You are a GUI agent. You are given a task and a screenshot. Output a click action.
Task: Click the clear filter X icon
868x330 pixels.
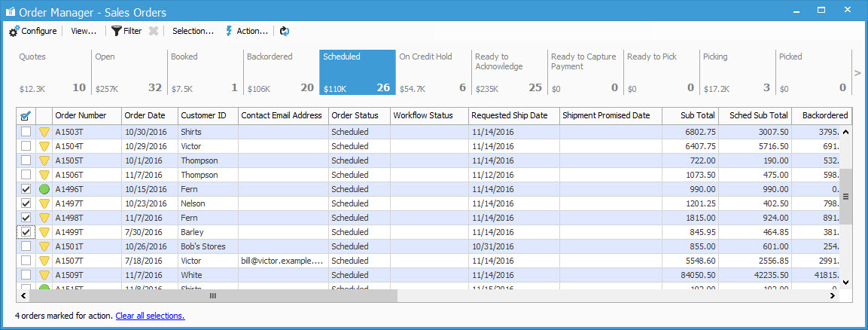(x=154, y=31)
